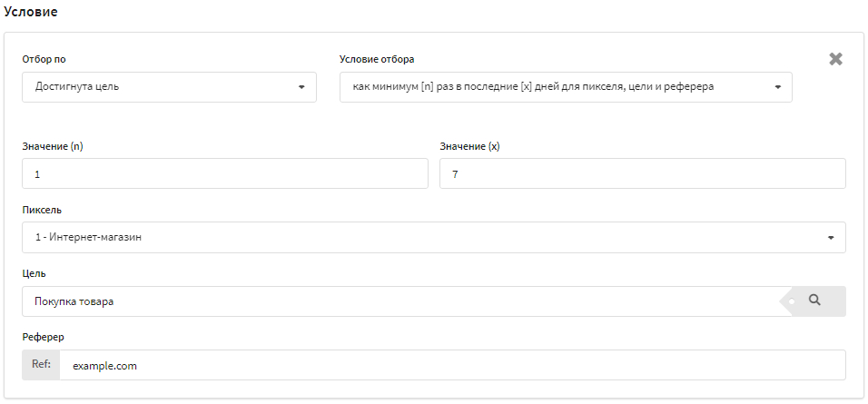The width and height of the screenshot is (868, 404).
Task: Open the Отбор по dropdown
Action: [168, 87]
